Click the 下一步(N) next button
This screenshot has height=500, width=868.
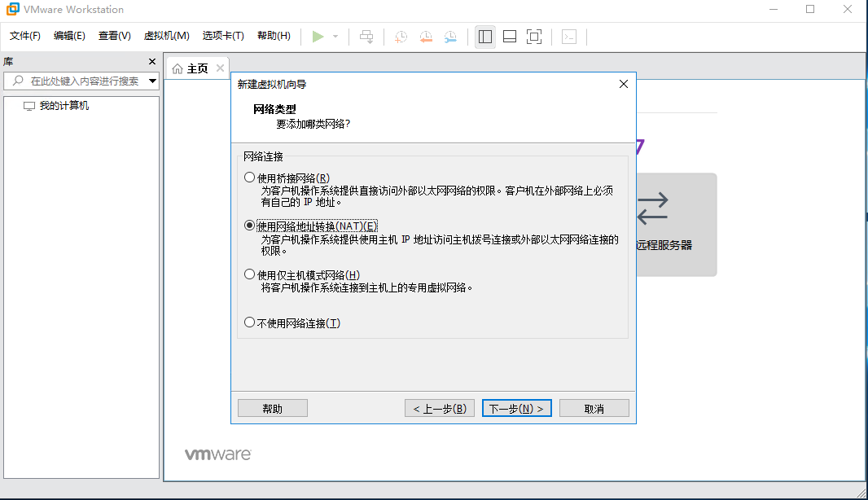click(x=516, y=409)
